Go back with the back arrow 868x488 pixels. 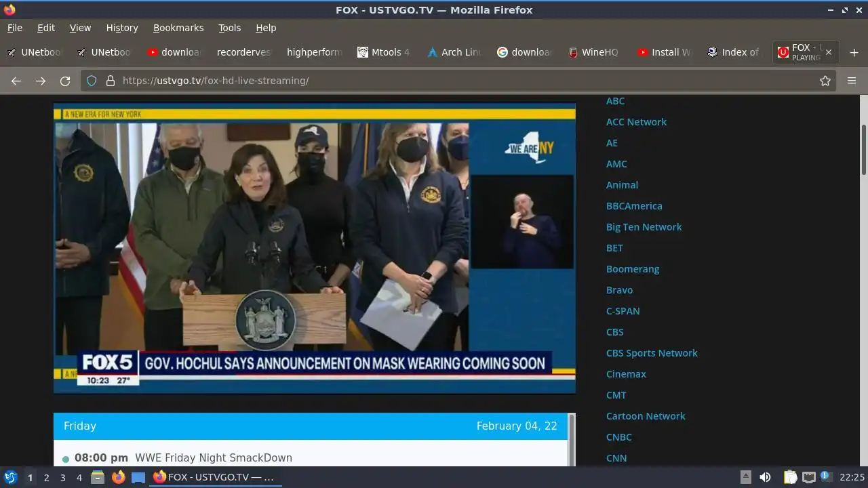pos(16,81)
